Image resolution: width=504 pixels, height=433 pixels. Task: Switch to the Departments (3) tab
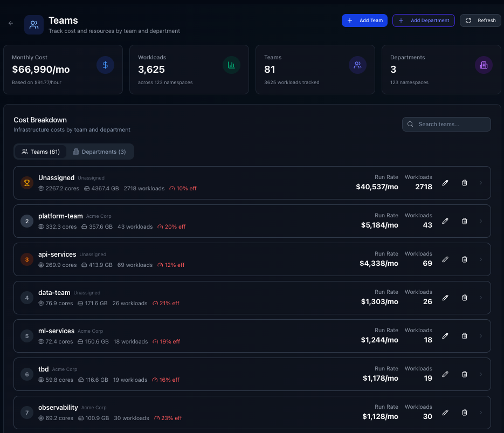[x=100, y=152]
